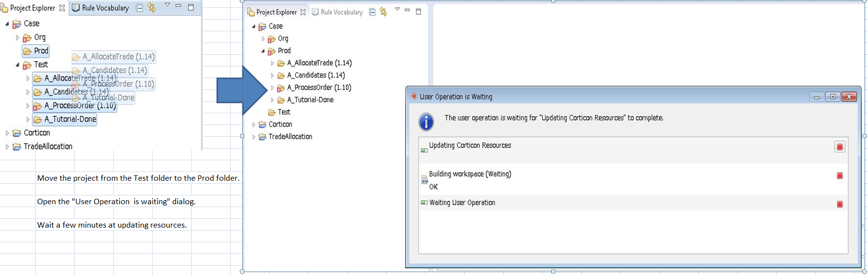This screenshot has height=275, width=868.
Task: Select A_ProcessOrder (1.10) folder inside Test
Action: coord(75,106)
